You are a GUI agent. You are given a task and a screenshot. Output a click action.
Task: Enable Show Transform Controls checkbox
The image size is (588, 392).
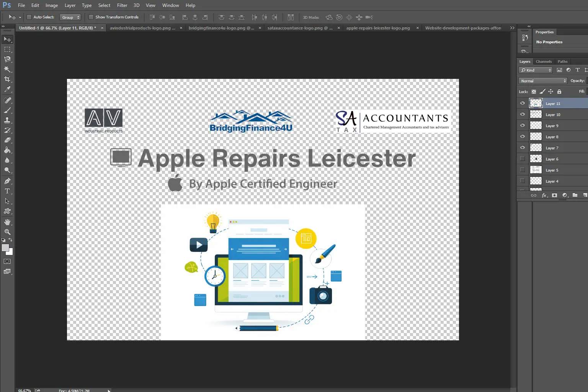click(91, 17)
